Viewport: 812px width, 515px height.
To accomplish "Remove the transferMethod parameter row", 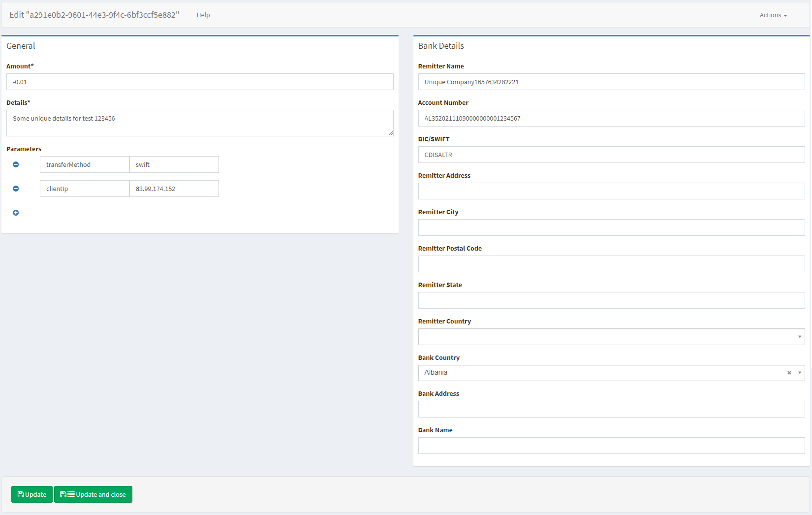I will point(16,164).
